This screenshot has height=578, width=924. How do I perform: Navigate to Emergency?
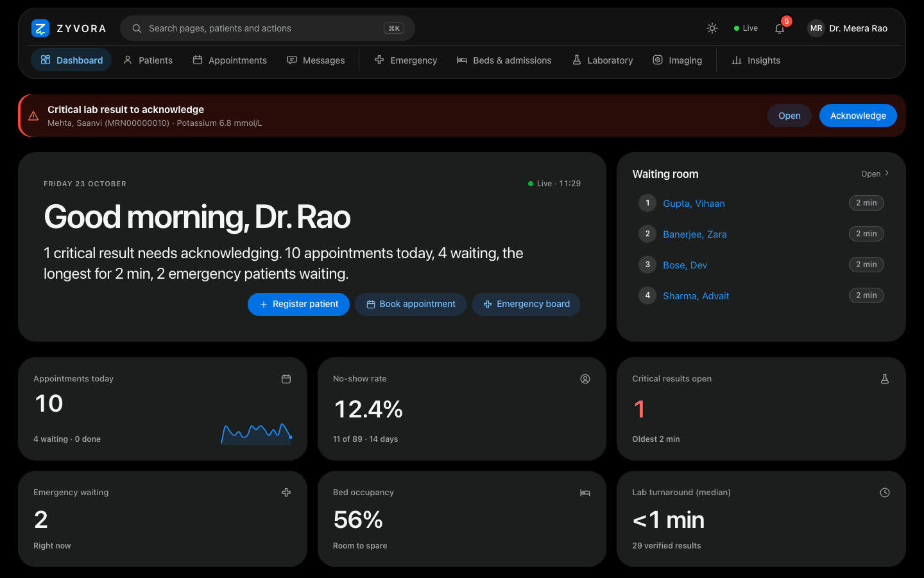(x=406, y=60)
